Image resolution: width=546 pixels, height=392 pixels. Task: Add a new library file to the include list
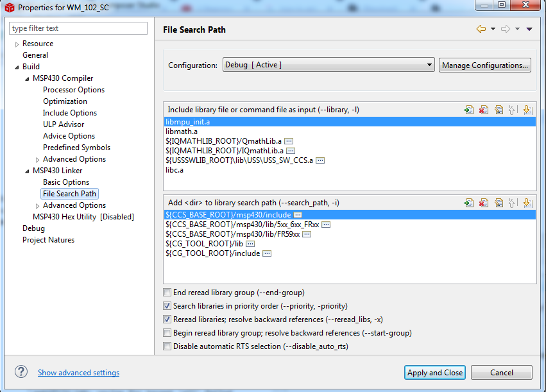(470, 110)
